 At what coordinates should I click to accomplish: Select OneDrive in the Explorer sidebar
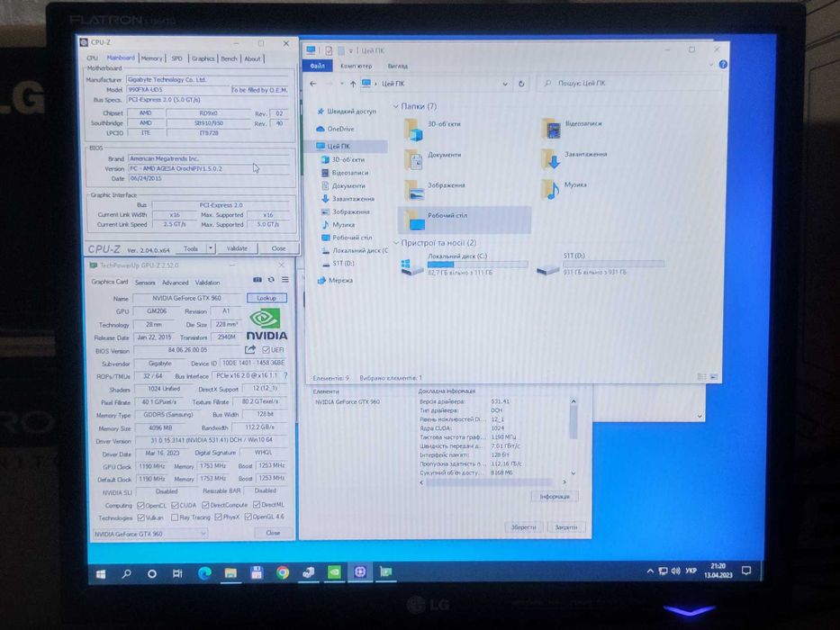(340, 129)
